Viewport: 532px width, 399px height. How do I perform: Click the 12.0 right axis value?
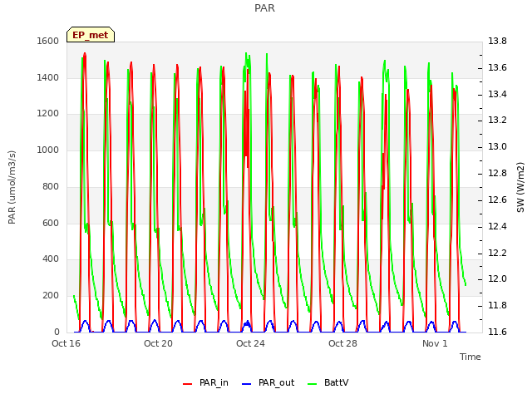(497, 279)
